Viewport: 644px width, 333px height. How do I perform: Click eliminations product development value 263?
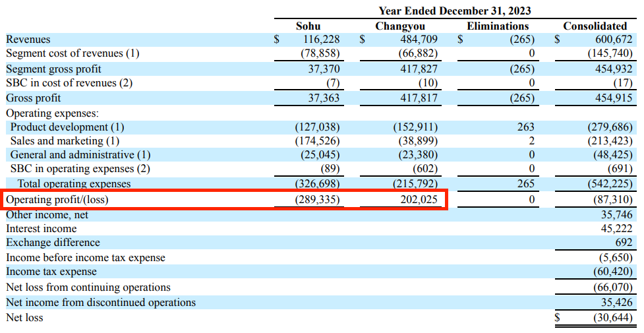click(526, 127)
